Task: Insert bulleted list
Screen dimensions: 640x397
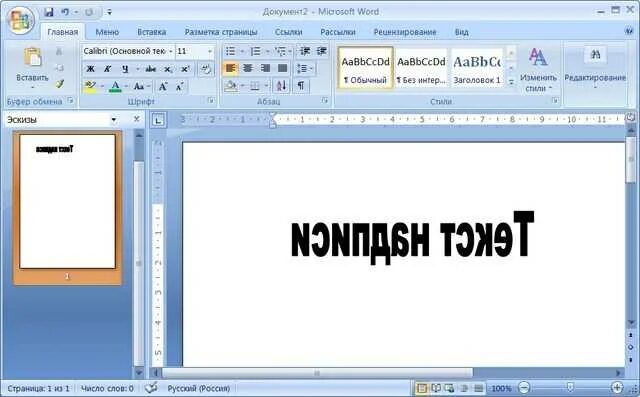Action: (231, 51)
